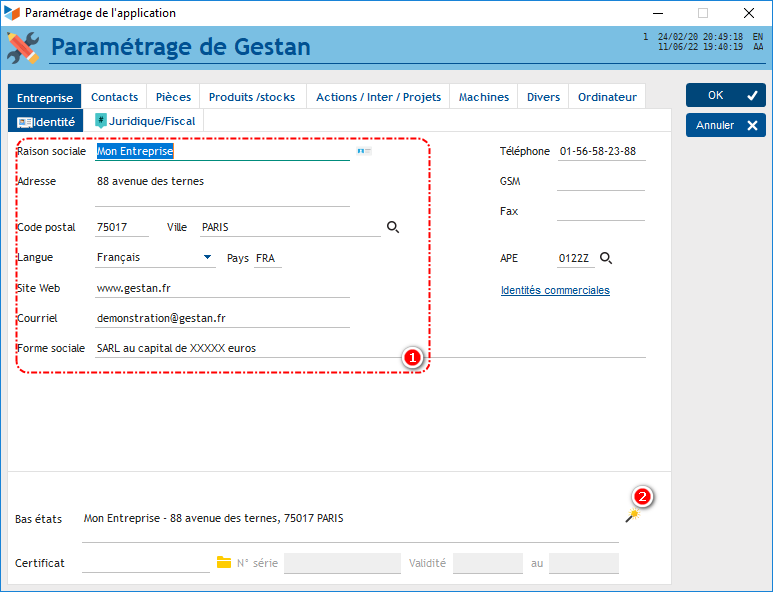773x592 pixels.
Task: Click the search magnifier next to Ville
Action: click(x=393, y=228)
